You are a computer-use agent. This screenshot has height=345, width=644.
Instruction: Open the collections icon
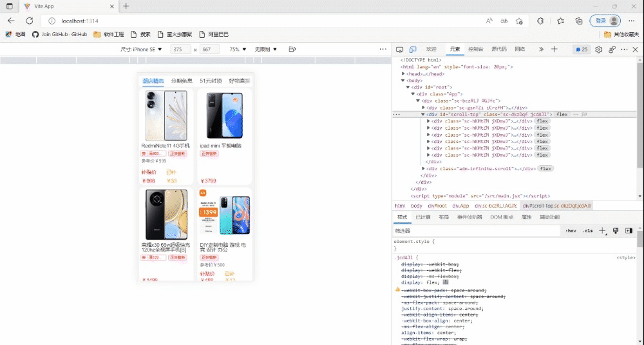point(579,21)
